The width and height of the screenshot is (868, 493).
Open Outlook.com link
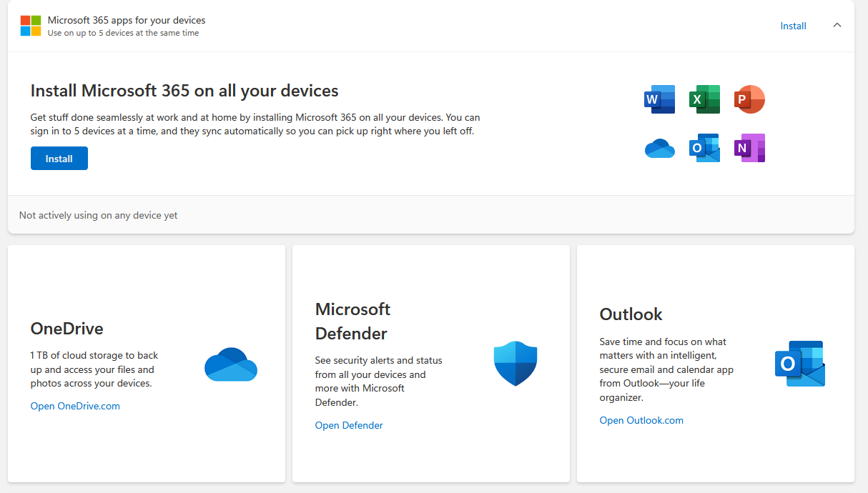641,420
